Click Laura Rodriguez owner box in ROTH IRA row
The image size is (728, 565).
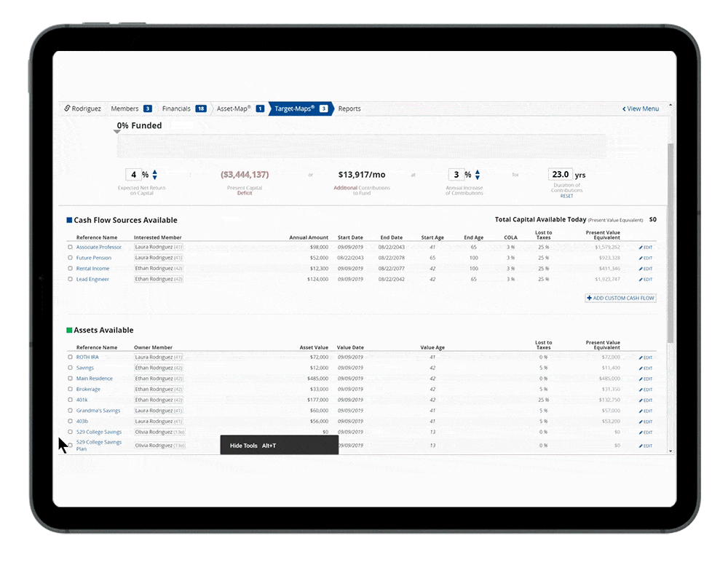(x=159, y=357)
